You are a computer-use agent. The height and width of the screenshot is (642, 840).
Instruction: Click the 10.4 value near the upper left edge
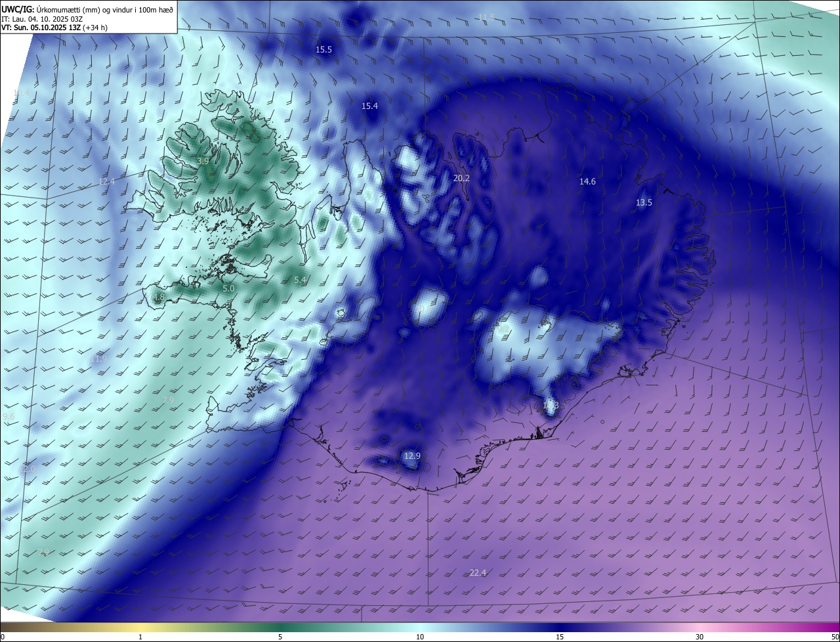point(21,93)
